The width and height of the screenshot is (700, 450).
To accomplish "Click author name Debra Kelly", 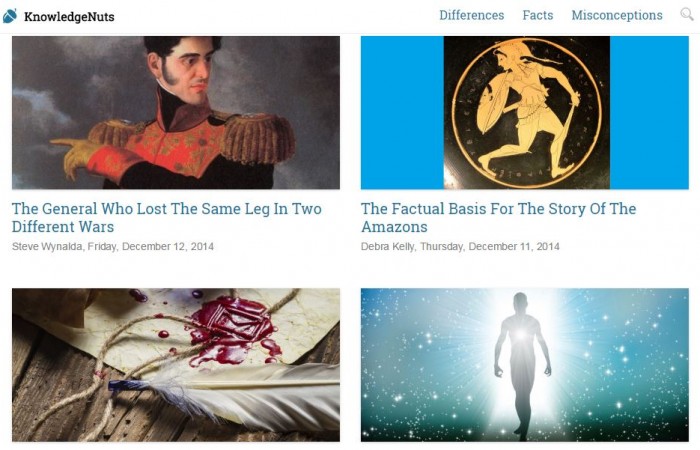I will click(388, 246).
